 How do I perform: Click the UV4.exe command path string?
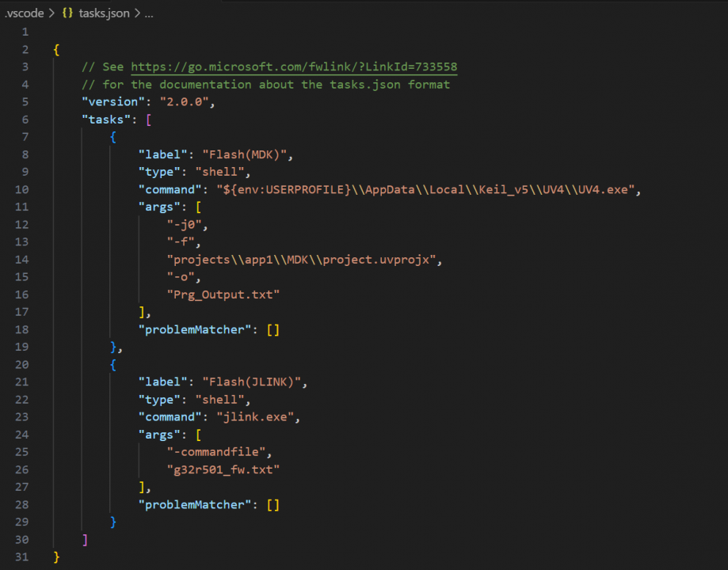pyautogui.click(x=427, y=189)
